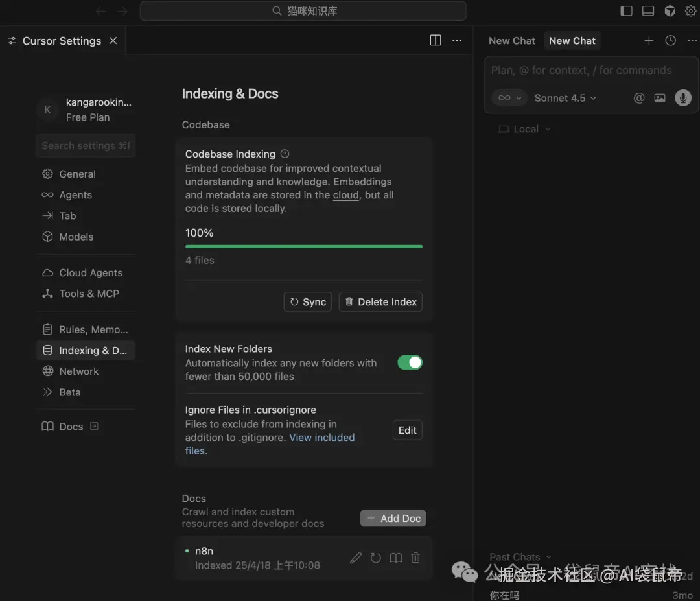Image resolution: width=700 pixels, height=601 pixels.
Task: Start a new chat with plus icon
Action: pyautogui.click(x=649, y=40)
